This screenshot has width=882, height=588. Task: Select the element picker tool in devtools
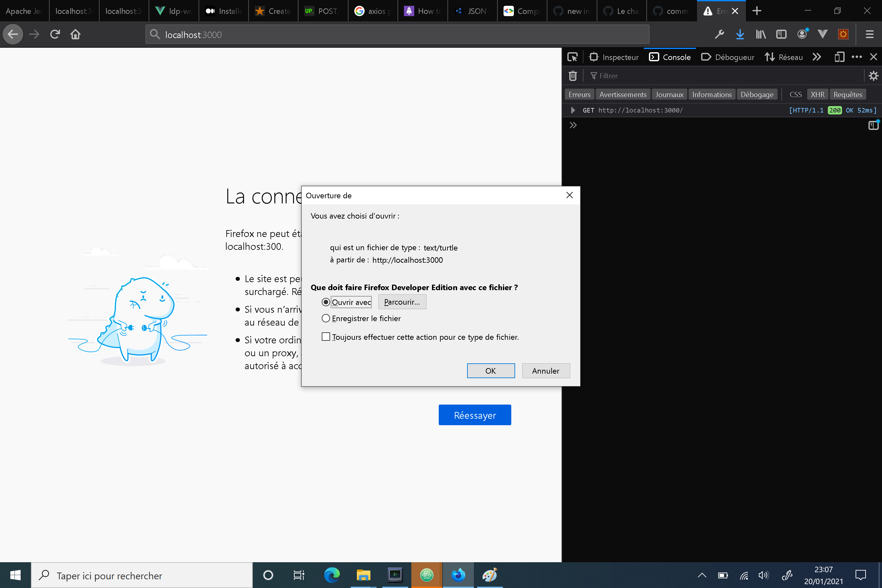pos(573,57)
